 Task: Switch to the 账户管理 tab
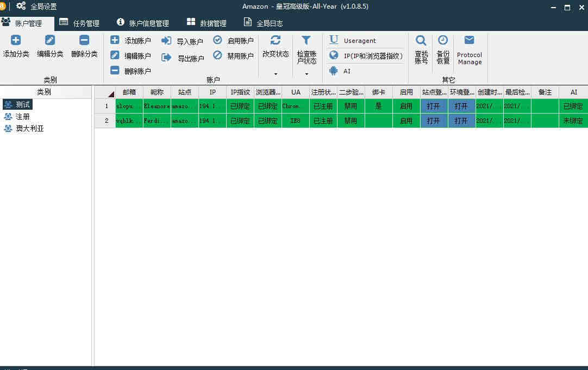click(27, 23)
